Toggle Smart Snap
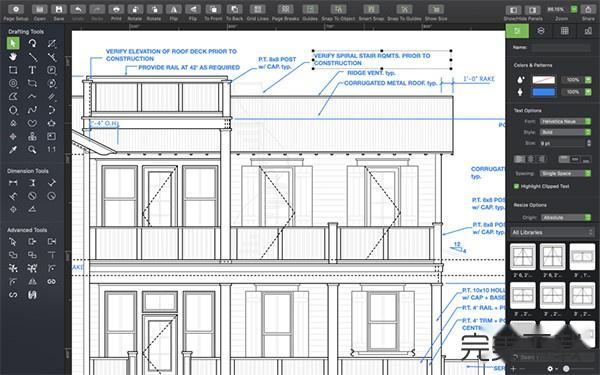Image resolution: width=600 pixels, height=375 pixels. (371, 9)
